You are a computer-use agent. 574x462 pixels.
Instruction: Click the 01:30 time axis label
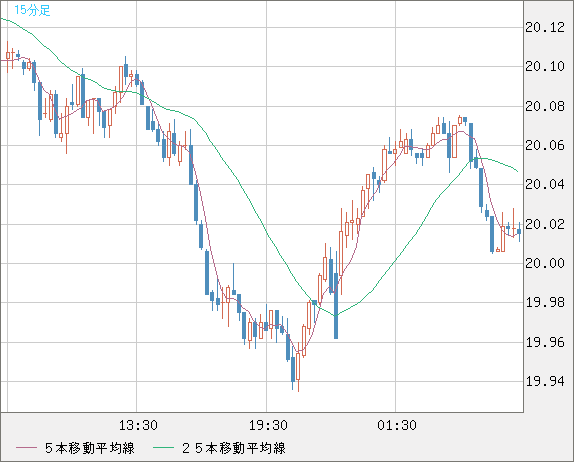[x=397, y=425]
